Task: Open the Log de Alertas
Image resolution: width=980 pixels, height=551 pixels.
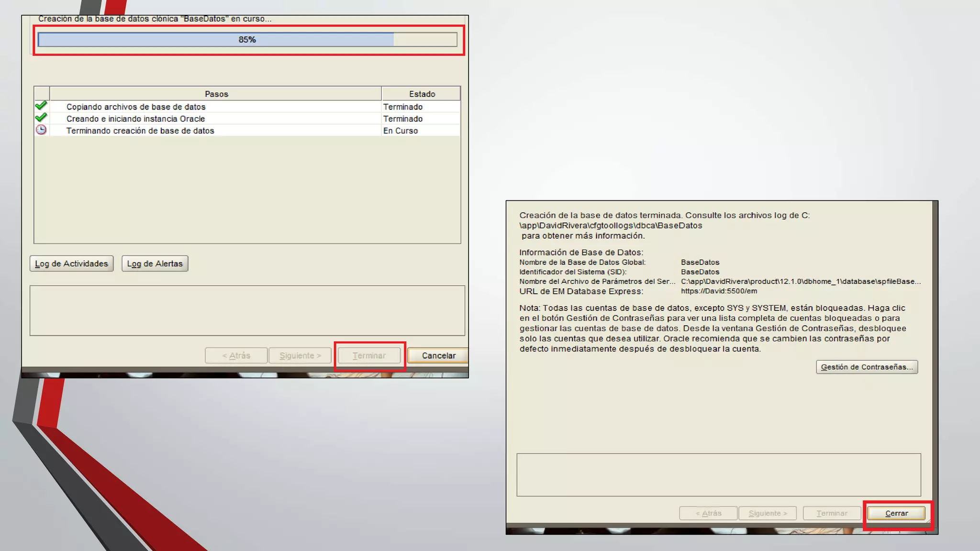Action: pos(155,264)
